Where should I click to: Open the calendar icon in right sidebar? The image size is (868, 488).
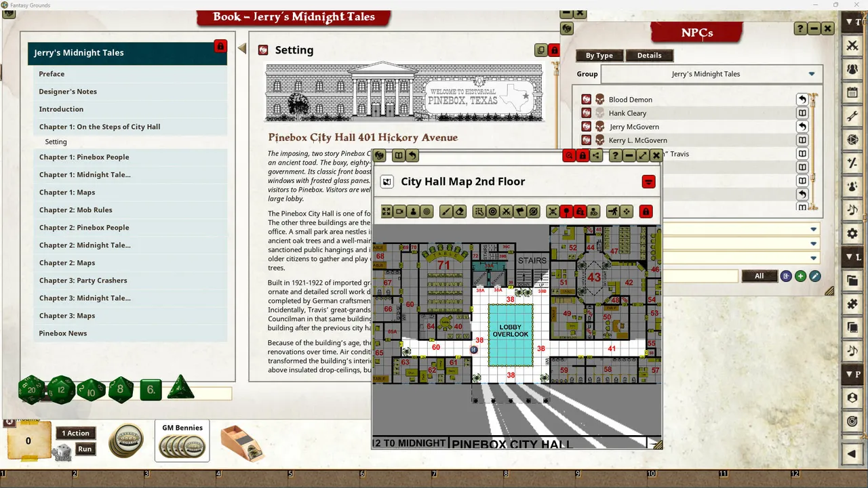coord(852,93)
